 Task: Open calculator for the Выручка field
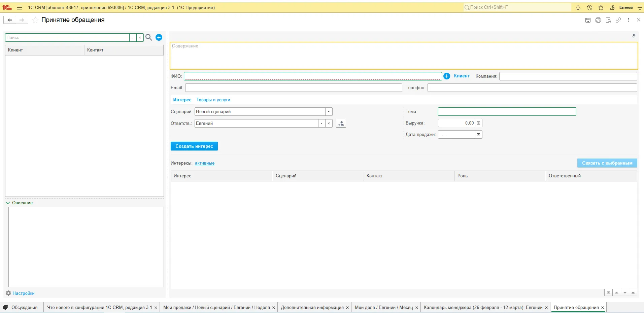pyautogui.click(x=479, y=123)
